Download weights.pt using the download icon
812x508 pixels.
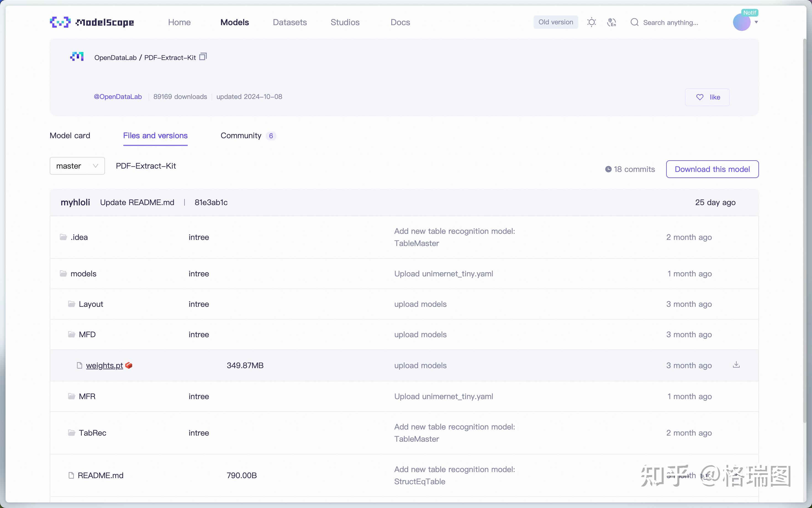pyautogui.click(x=736, y=365)
